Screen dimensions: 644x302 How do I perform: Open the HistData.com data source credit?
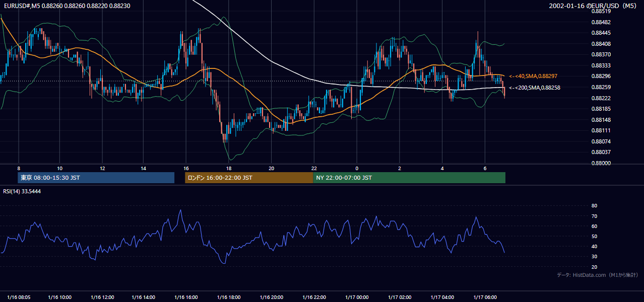598,275
